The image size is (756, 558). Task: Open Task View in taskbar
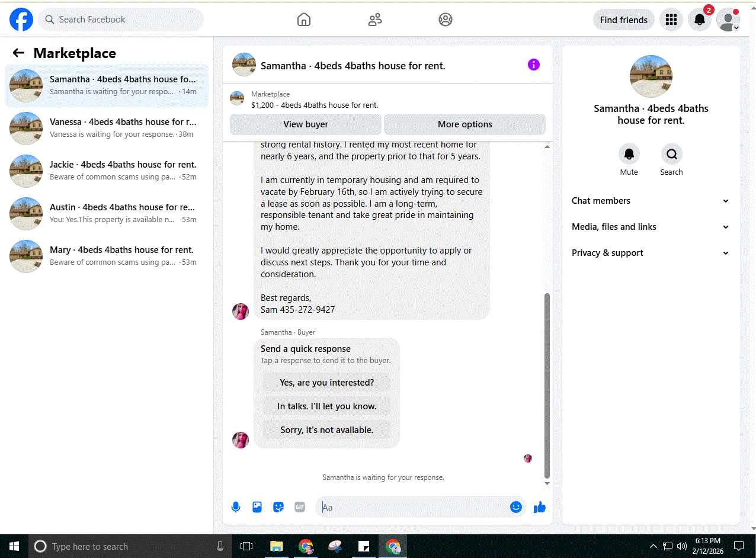(246, 546)
